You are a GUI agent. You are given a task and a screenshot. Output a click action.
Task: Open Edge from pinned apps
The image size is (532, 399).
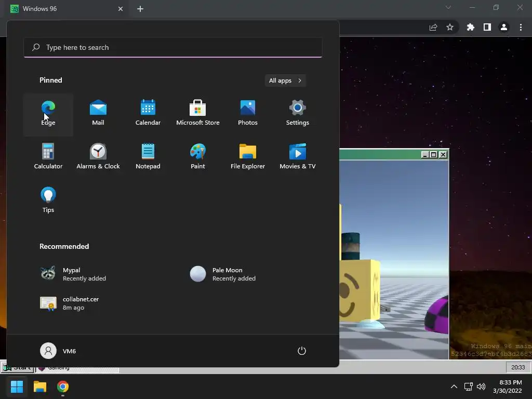click(48, 115)
